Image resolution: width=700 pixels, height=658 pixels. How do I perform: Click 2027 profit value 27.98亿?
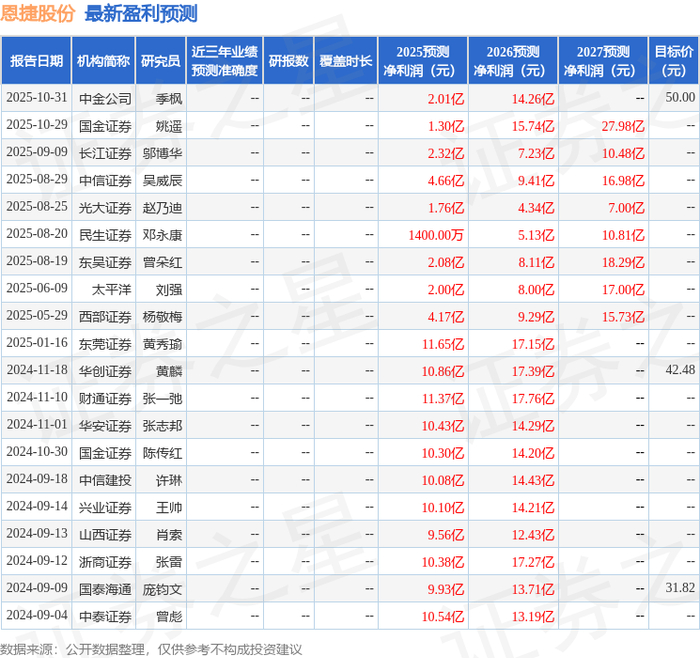pyautogui.click(x=623, y=126)
